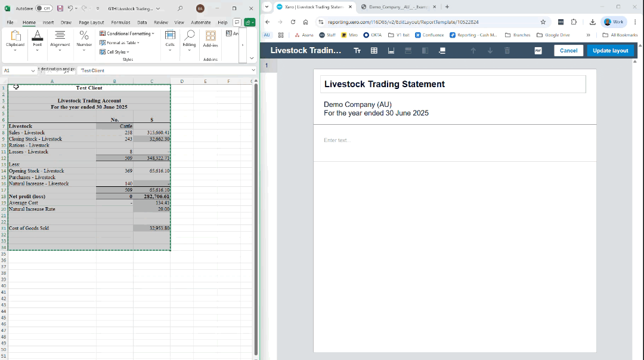Click the Xero insert table icon
Screen dimensions: 644x360
point(374,51)
